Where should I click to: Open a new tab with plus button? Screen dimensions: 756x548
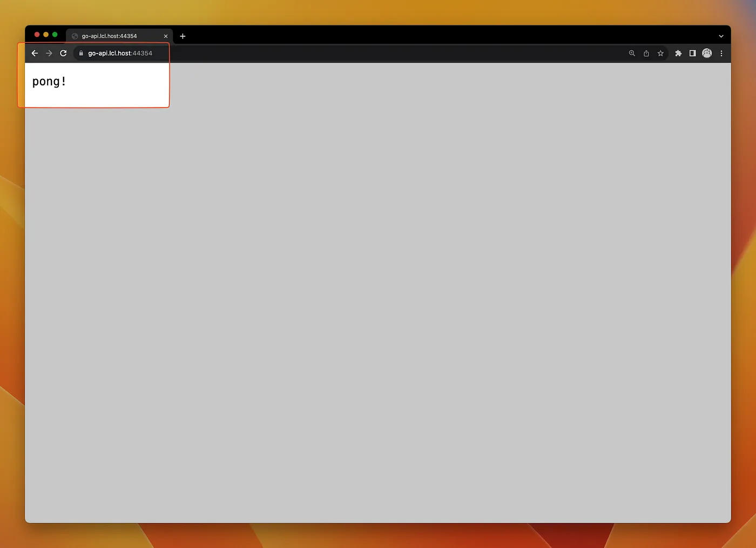(x=183, y=36)
